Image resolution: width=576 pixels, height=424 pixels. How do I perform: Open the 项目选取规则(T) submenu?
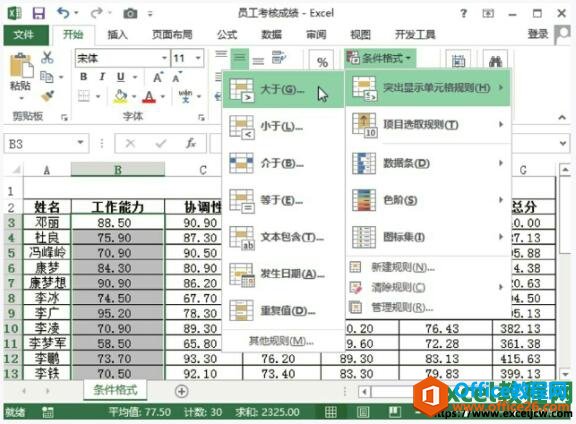428,125
